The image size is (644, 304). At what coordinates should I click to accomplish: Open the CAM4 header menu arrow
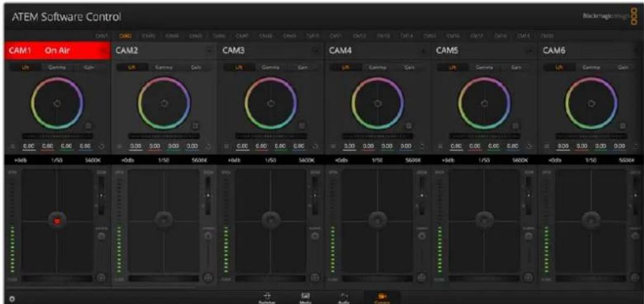[x=423, y=51]
